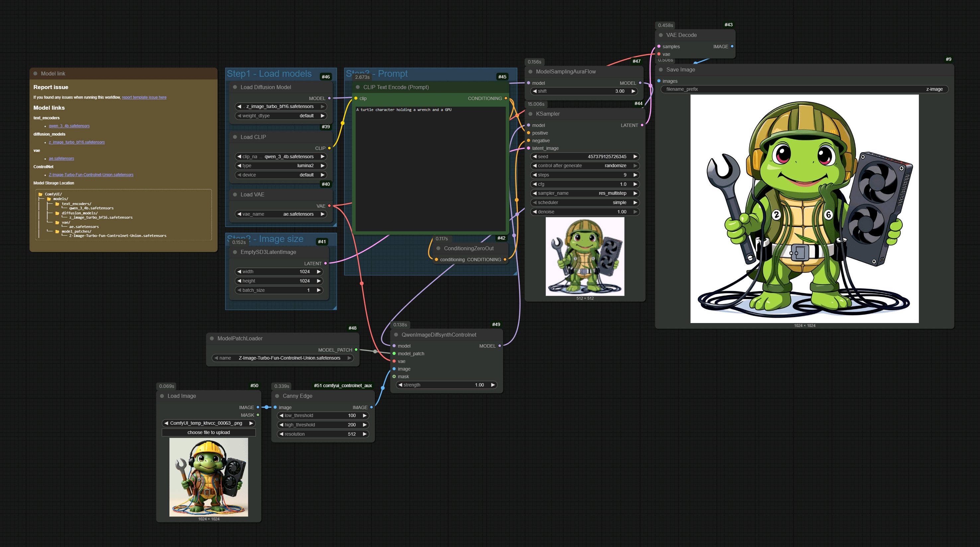Click the Load Image turtle thumbnail
The height and width of the screenshot is (547, 980).
[209, 477]
